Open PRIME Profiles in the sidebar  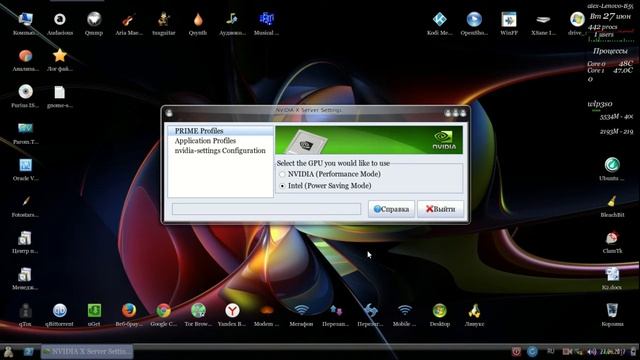[220, 131]
